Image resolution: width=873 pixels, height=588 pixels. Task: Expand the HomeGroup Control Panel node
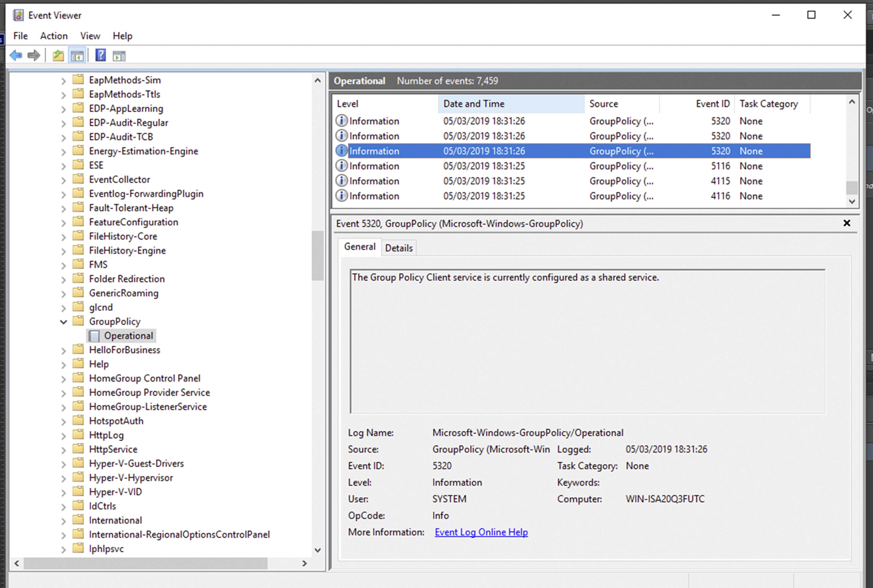pyautogui.click(x=63, y=379)
